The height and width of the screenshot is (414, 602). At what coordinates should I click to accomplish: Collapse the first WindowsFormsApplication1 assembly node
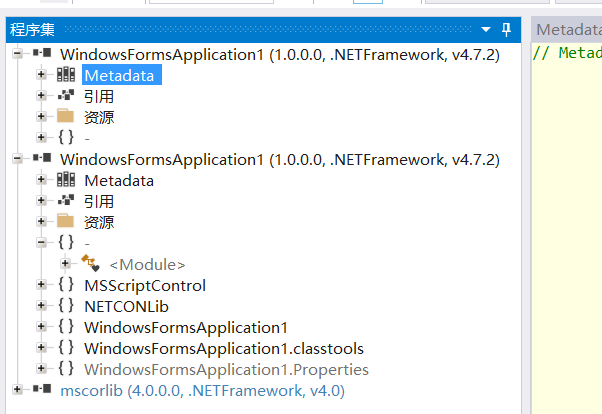[17, 53]
